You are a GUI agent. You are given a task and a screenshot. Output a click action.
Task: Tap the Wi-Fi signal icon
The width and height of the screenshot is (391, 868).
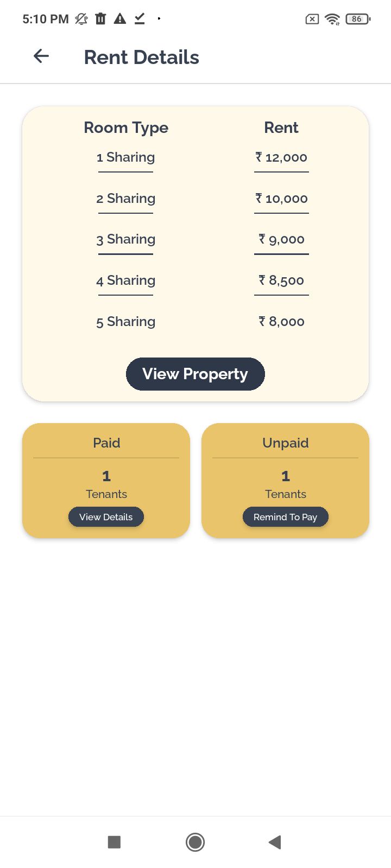332,19
